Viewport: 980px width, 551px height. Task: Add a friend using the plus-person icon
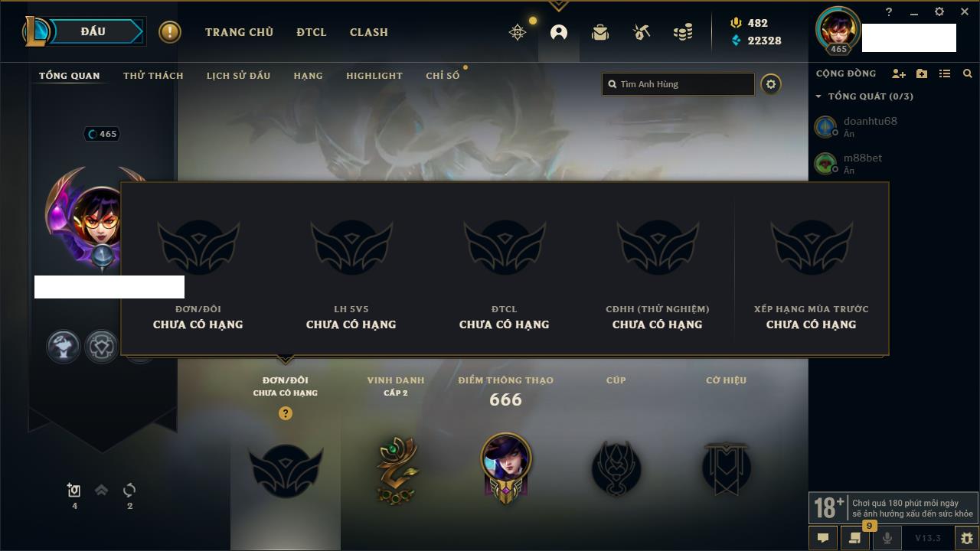coord(899,73)
